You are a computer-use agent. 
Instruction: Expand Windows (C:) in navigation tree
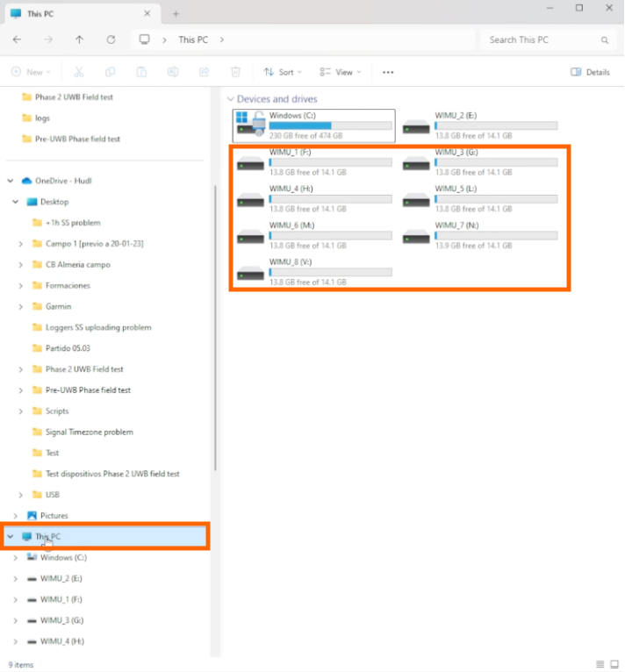tap(16, 558)
